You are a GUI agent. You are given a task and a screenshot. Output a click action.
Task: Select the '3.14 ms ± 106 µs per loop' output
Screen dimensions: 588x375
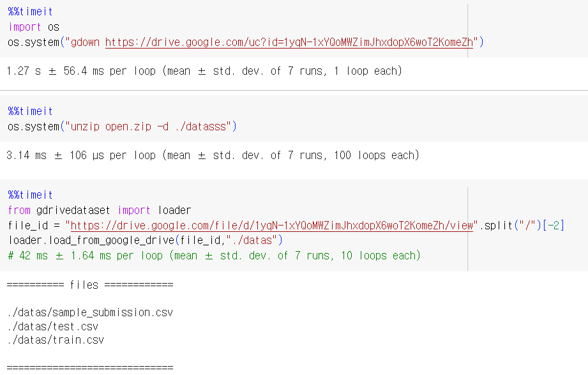(213, 155)
